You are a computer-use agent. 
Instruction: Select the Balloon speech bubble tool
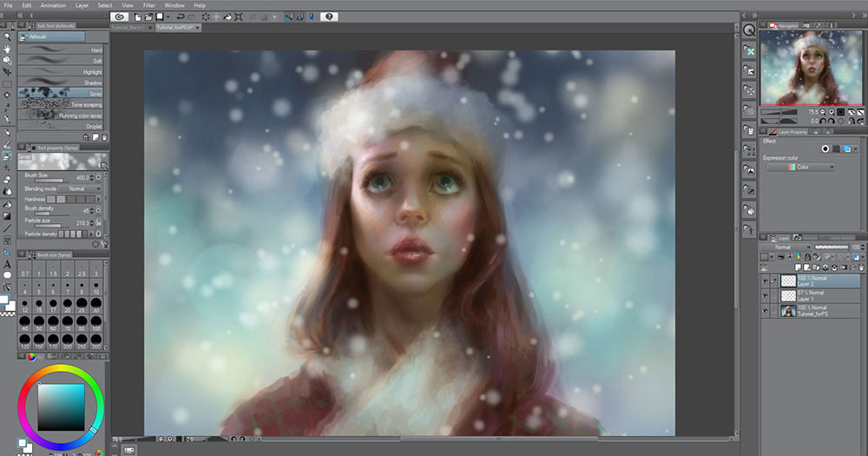7,275
